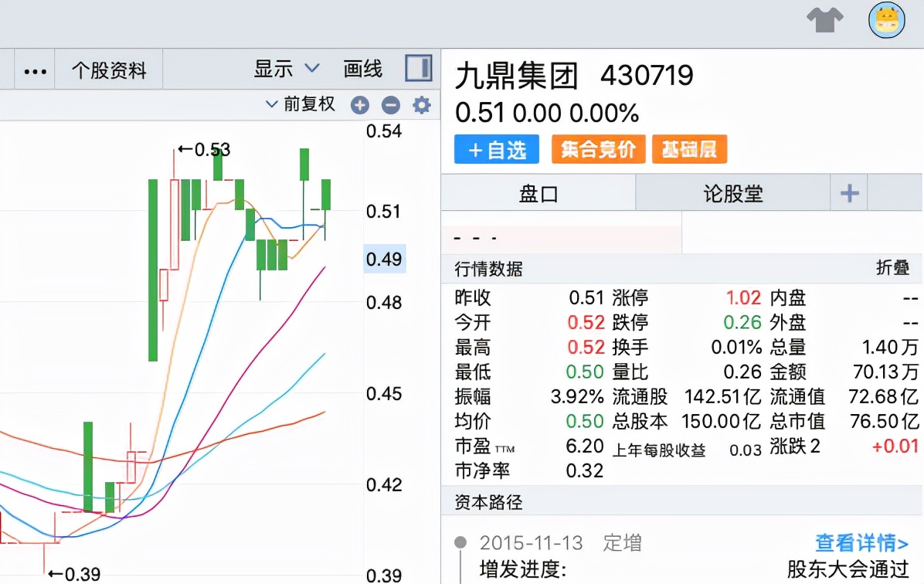924x584 pixels.
Task: Click the 股东大会通过 progress status
Action: pyautogui.click(x=848, y=569)
